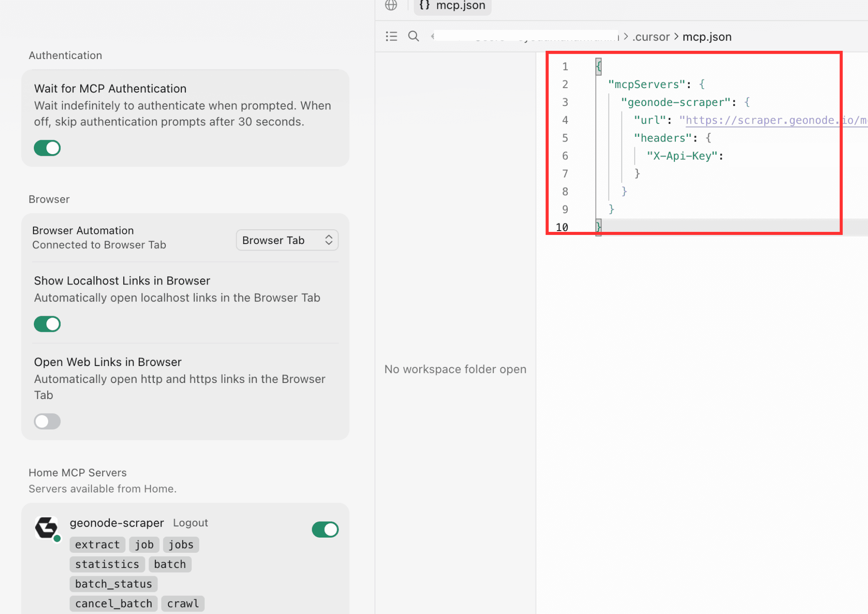The height and width of the screenshot is (614, 868).
Task: Disable Show Localhost Links in Browser toggle
Action: pyautogui.click(x=47, y=324)
